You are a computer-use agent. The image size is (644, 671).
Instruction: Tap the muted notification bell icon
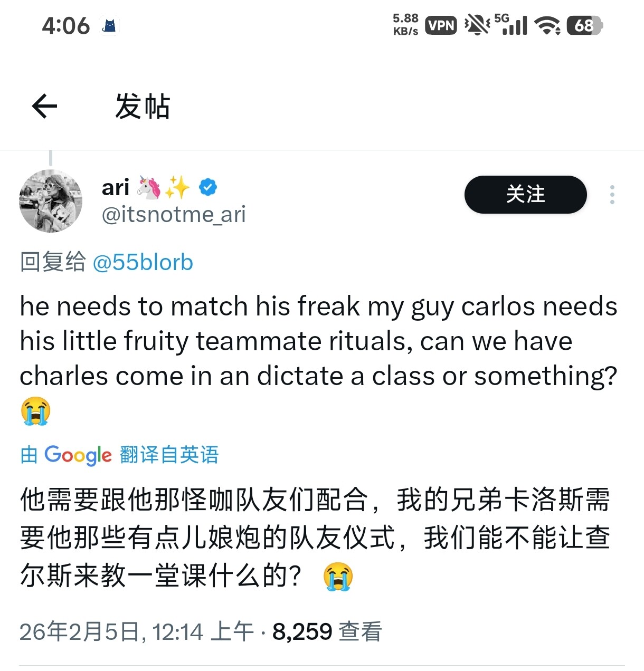pyautogui.click(x=477, y=25)
